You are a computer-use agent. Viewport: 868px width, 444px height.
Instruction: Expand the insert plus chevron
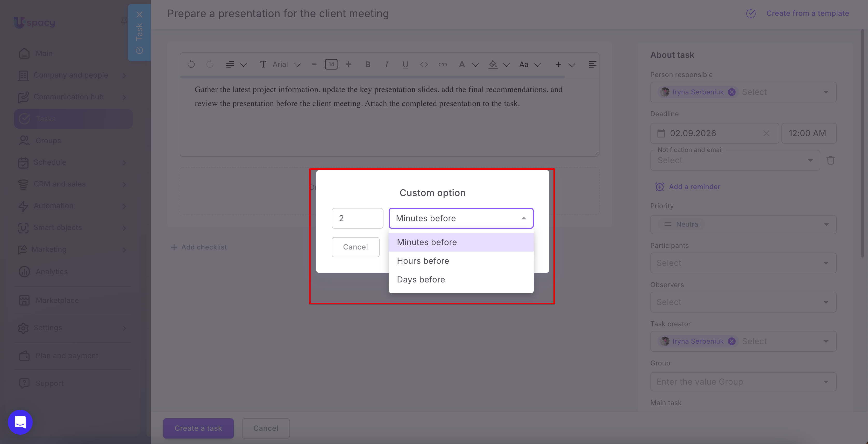coord(572,65)
